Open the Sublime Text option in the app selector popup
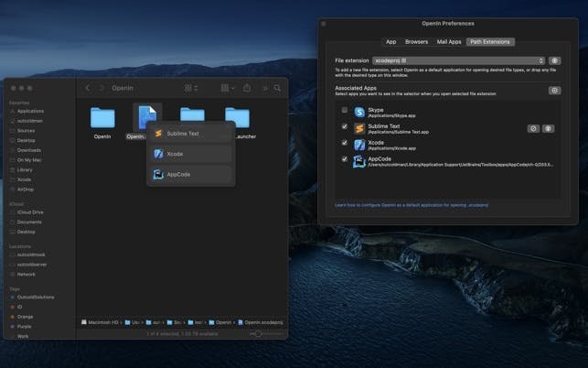This screenshot has width=588, height=368. click(190, 134)
